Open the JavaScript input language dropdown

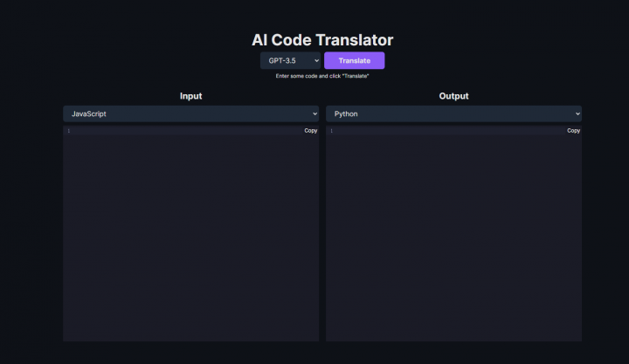(x=191, y=113)
